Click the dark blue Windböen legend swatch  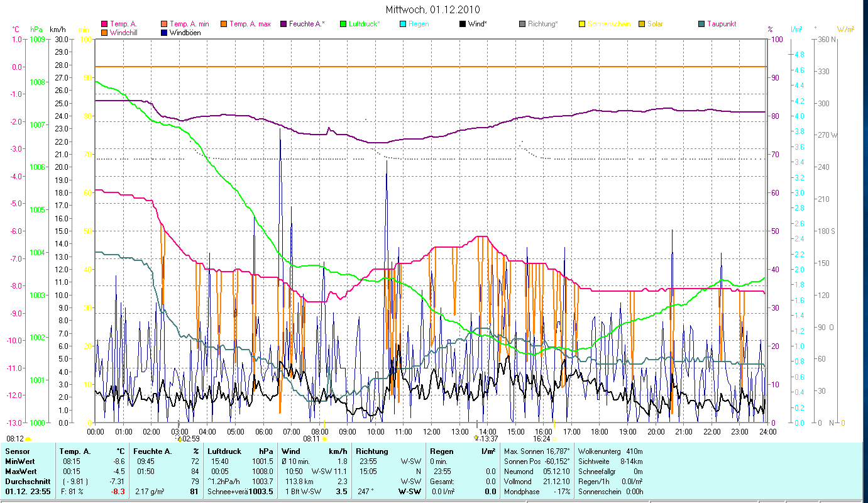(x=165, y=33)
